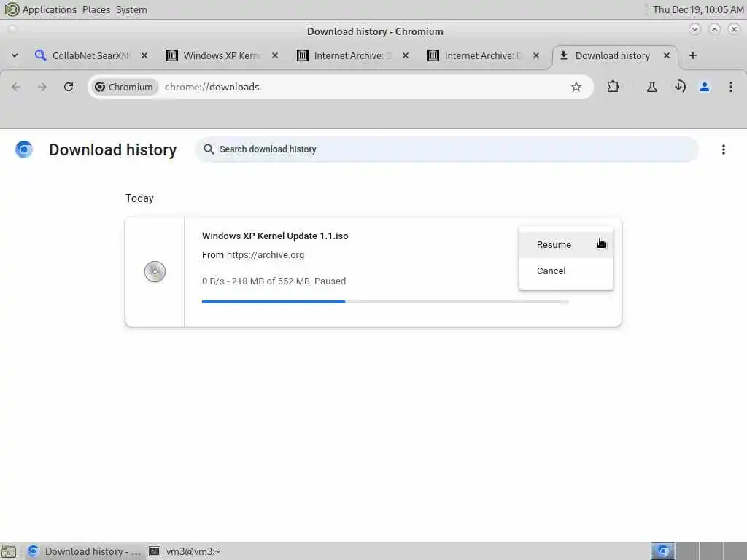The height and width of the screenshot is (560, 747).
Task: Bookmark this page with the star icon
Action: (576, 87)
